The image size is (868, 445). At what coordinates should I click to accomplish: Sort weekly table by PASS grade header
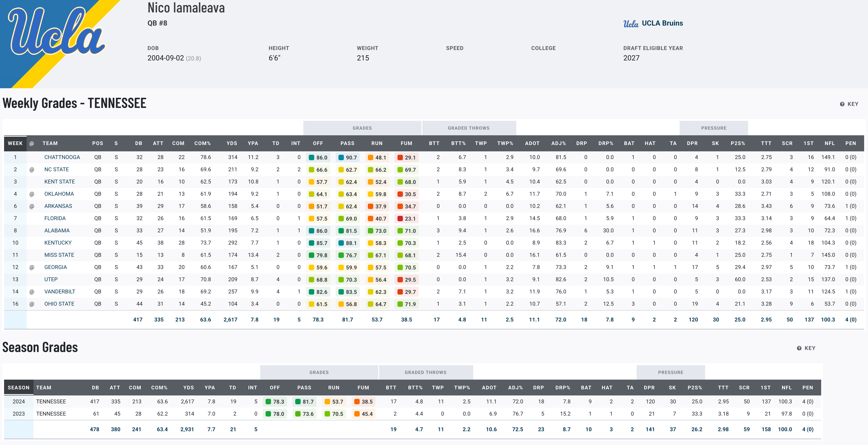tap(347, 143)
